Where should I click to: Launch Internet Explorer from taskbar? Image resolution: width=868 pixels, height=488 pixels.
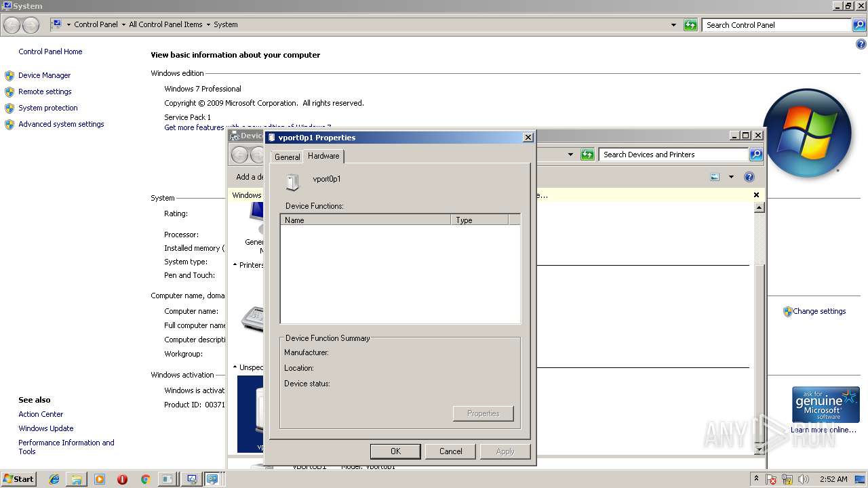click(x=54, y=479)
